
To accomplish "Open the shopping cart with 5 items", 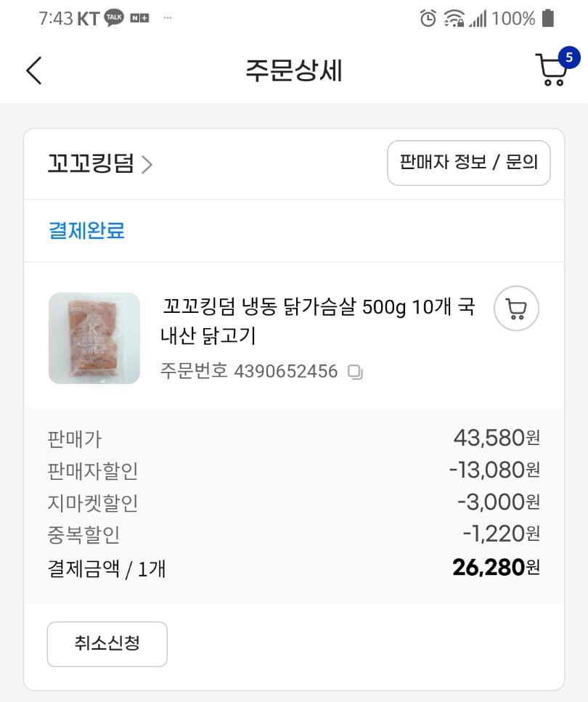I will 552,70.
